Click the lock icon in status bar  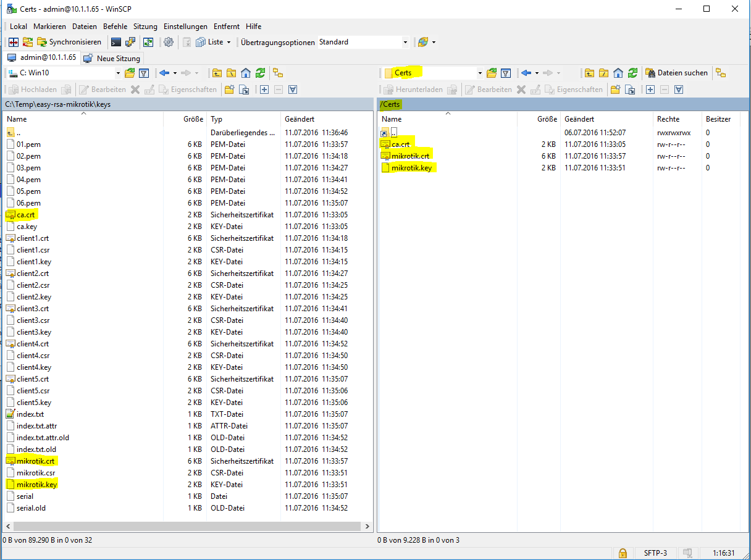623,553
